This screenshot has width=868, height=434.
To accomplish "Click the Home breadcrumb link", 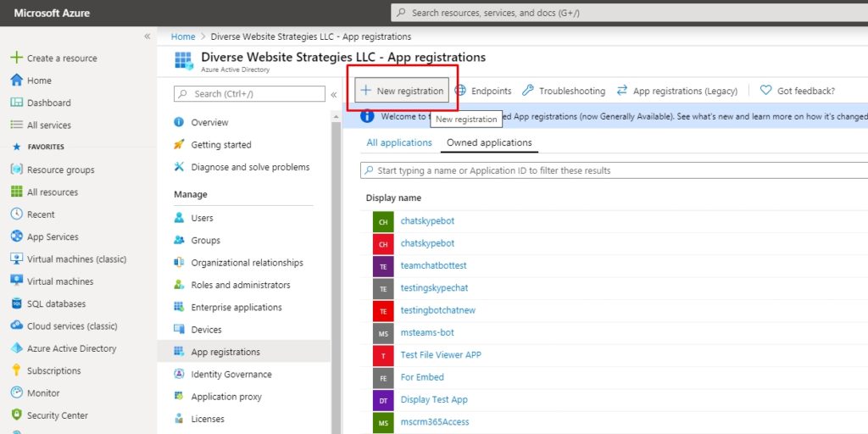I will [x=183, y=36].
